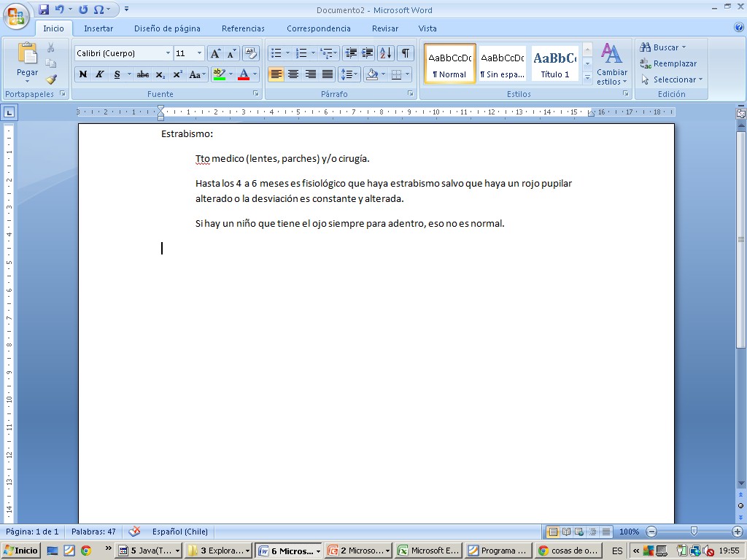Screen dimensions: 747x560
Task: Click the Format Painter brush icon
Action: 51,79
